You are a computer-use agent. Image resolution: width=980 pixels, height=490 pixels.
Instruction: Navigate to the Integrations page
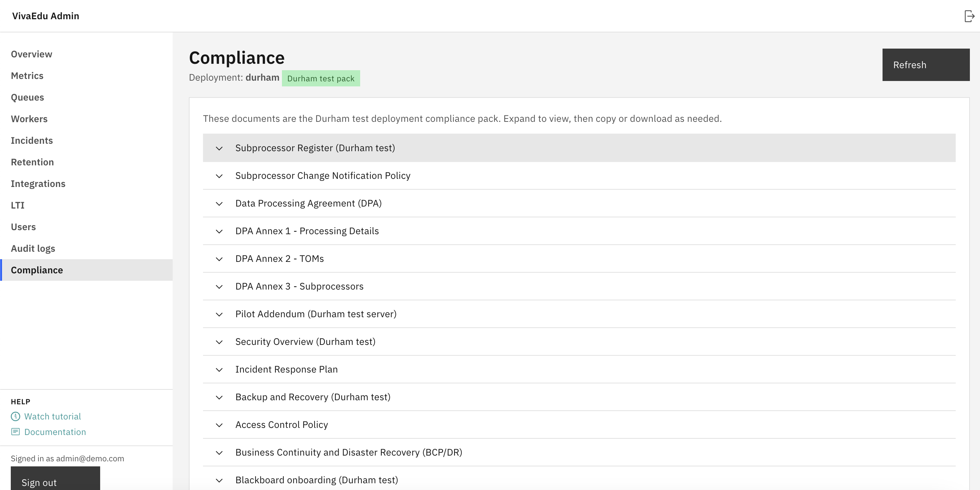pos(38,184)
